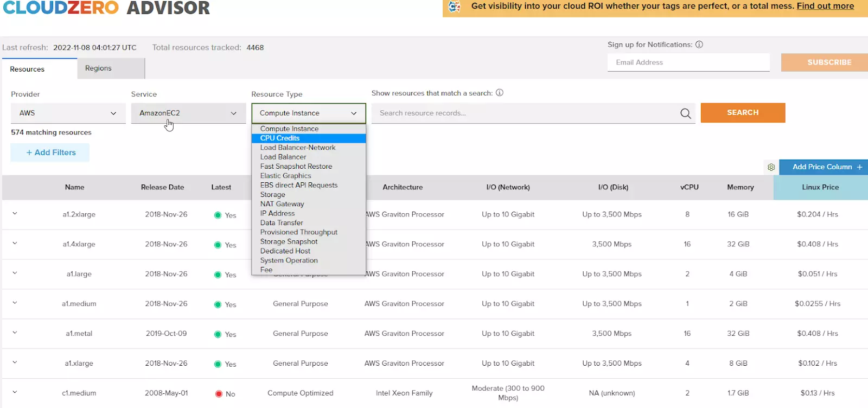Click the 574 matching resources text
Screen dimensions: 868x408
point(51,132)
